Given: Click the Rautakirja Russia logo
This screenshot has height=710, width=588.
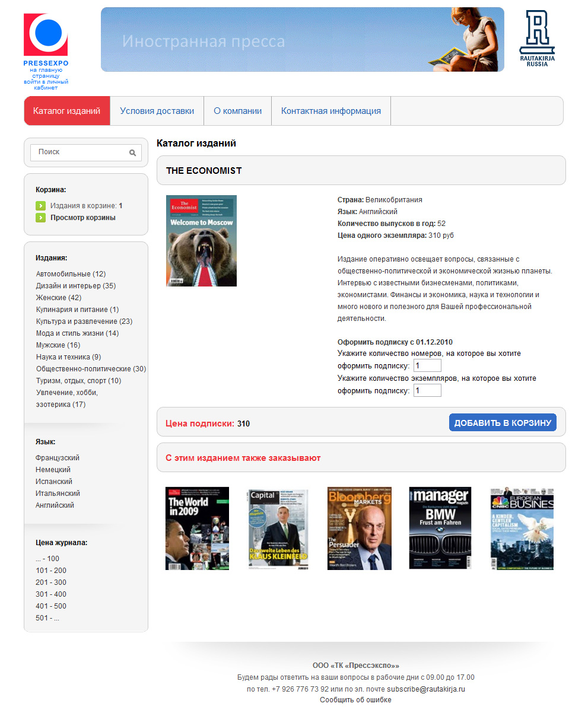Looking at the screenshot, I should pos(536,38).
